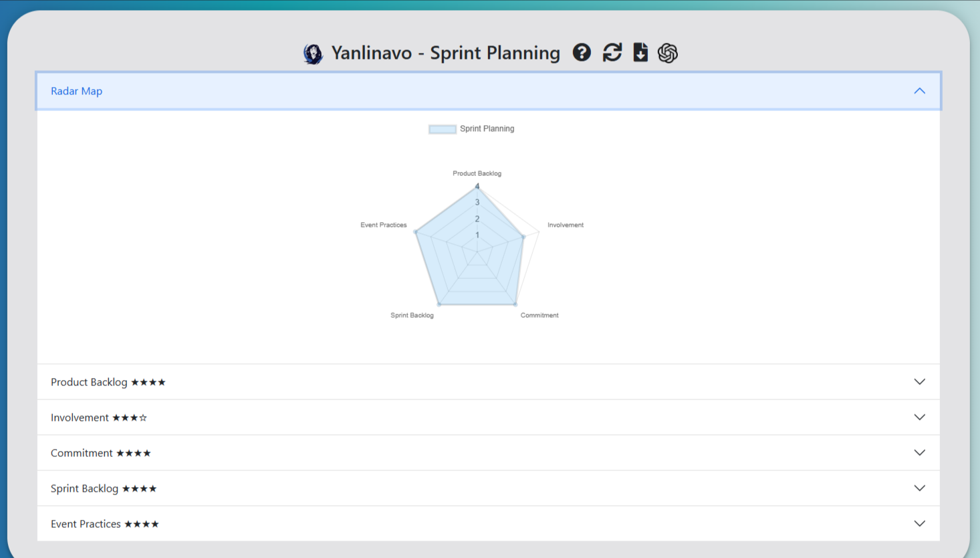Click the Yanlinavo lion logo
This screenshot has width=980, height=558.
point(313,54)
